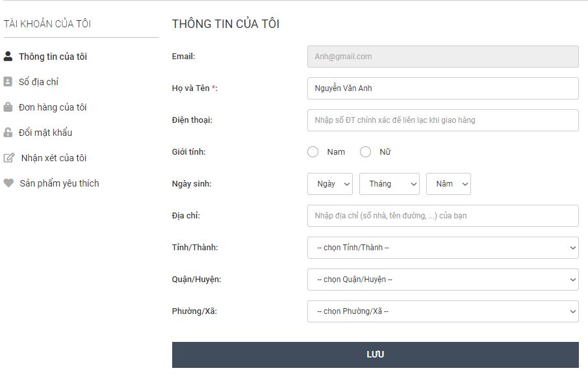Open the Tháng birth month dropdown
Screen dimensions: 588x377
(389, 184)
